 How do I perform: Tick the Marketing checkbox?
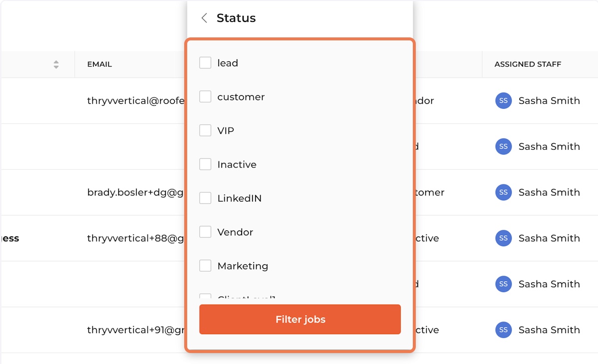tap(205, 266)
